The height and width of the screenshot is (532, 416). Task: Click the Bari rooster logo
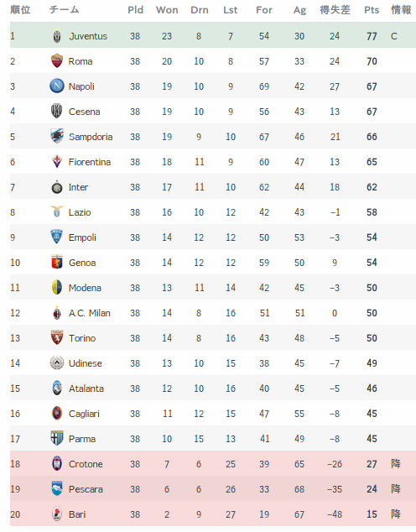[57, 514]
